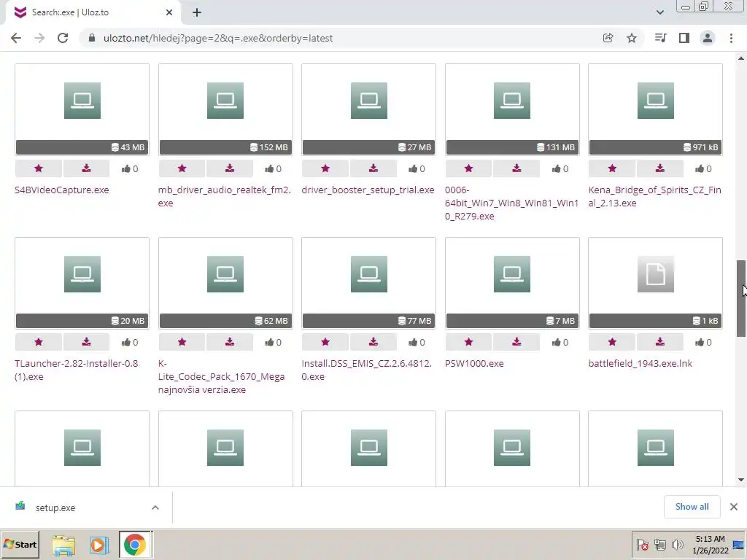Star Install.DSS_EMIS_CZ file

click(325, 342)
